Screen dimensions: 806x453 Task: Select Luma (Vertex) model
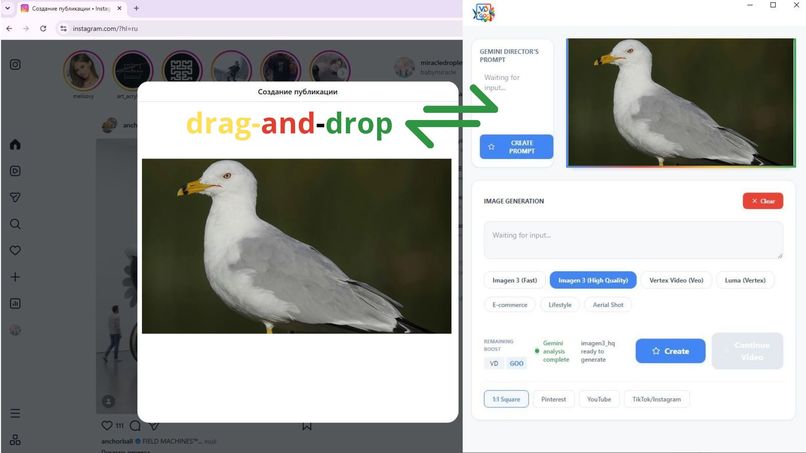(x=745, y=280)
